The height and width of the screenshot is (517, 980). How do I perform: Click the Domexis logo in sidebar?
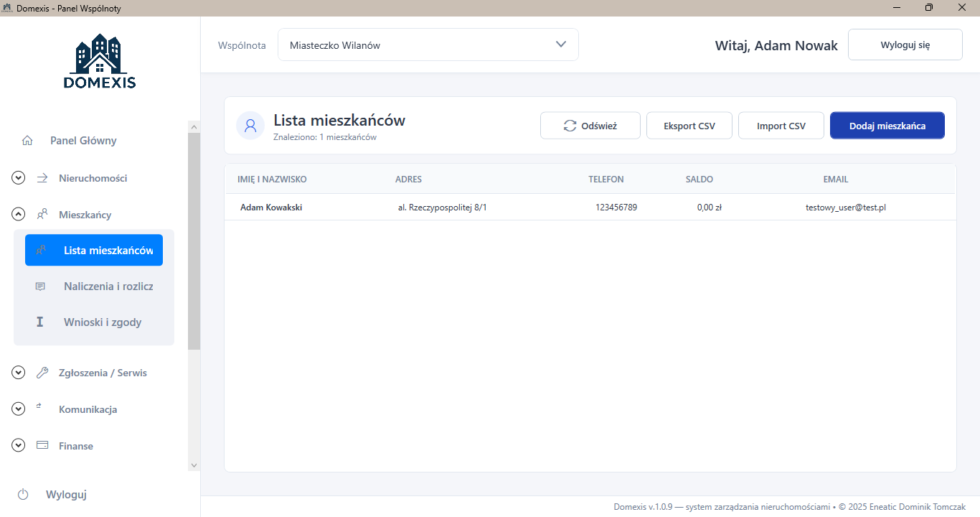point(99,62)
